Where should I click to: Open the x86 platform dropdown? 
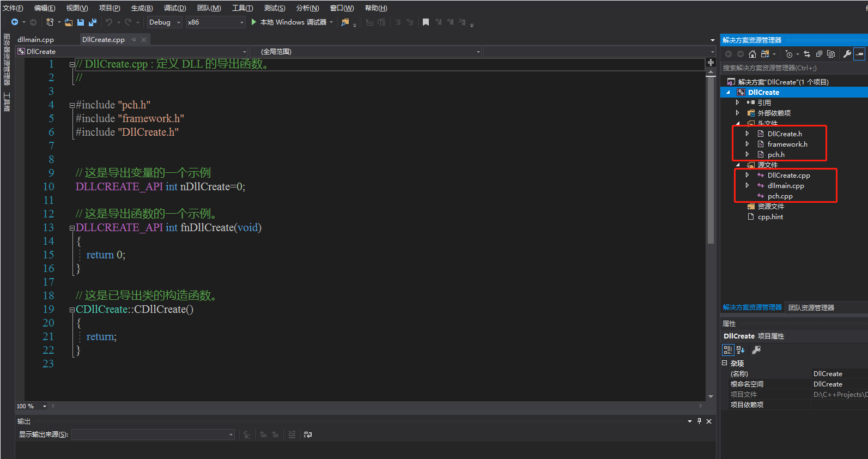[216, 22]
